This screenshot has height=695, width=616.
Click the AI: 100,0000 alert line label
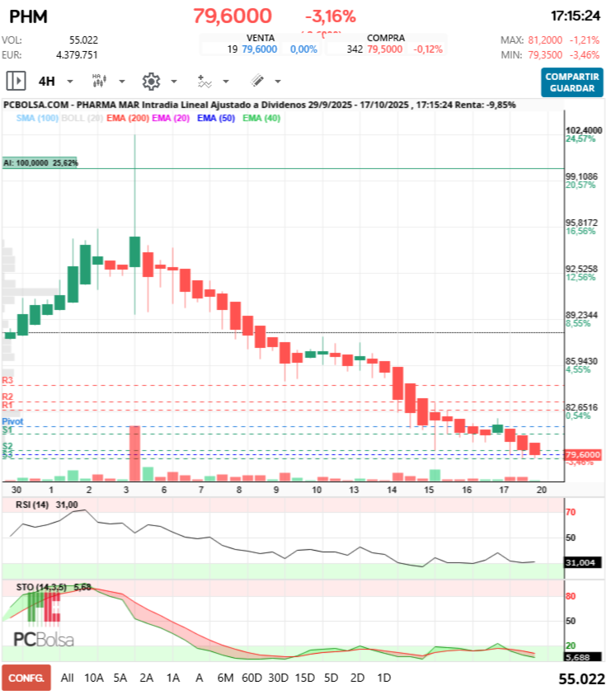pos(40,163)
